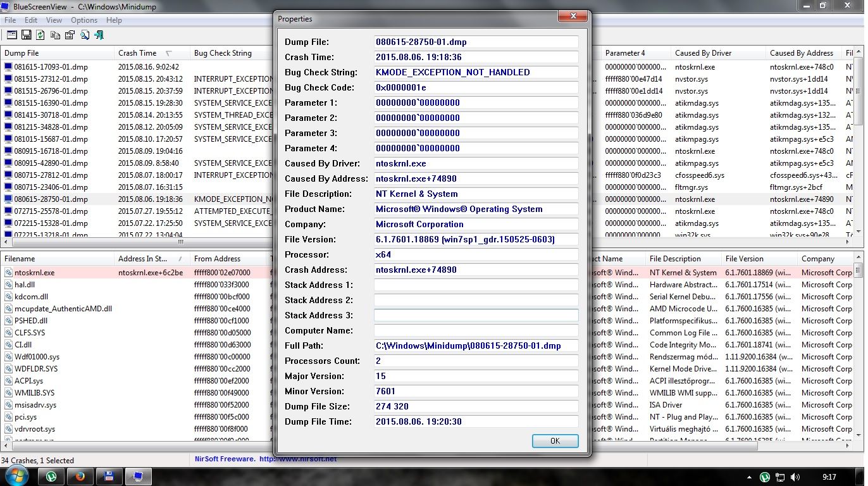Click the Bug Check String value field
The width and height of the screenshot is (868, 486).
point(476,72)
